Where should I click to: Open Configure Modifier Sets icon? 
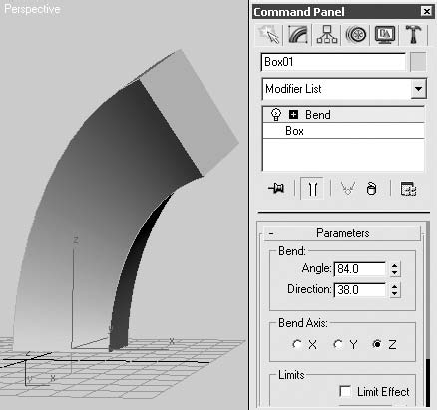pyautogui.click(x=408, y=189)
